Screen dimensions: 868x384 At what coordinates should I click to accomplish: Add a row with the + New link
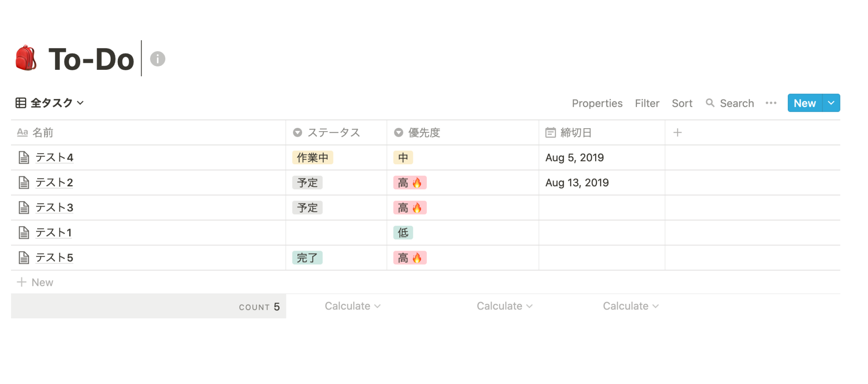point(35,282)
